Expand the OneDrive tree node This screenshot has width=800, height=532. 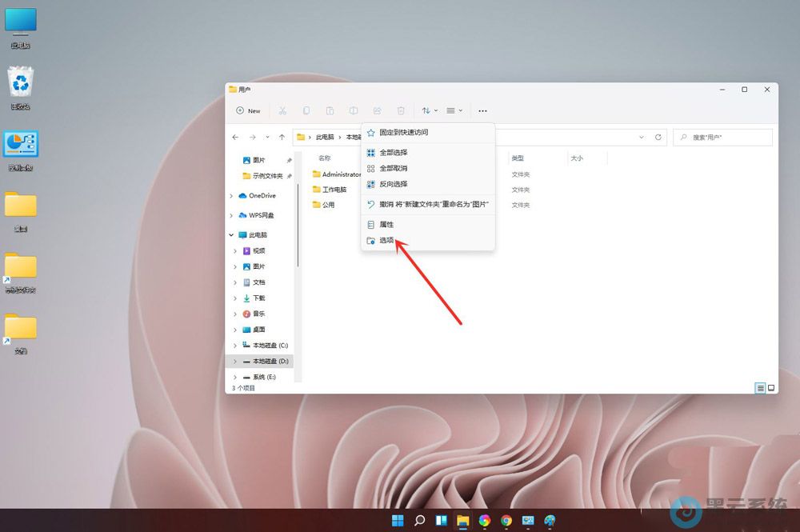(232, 196)
